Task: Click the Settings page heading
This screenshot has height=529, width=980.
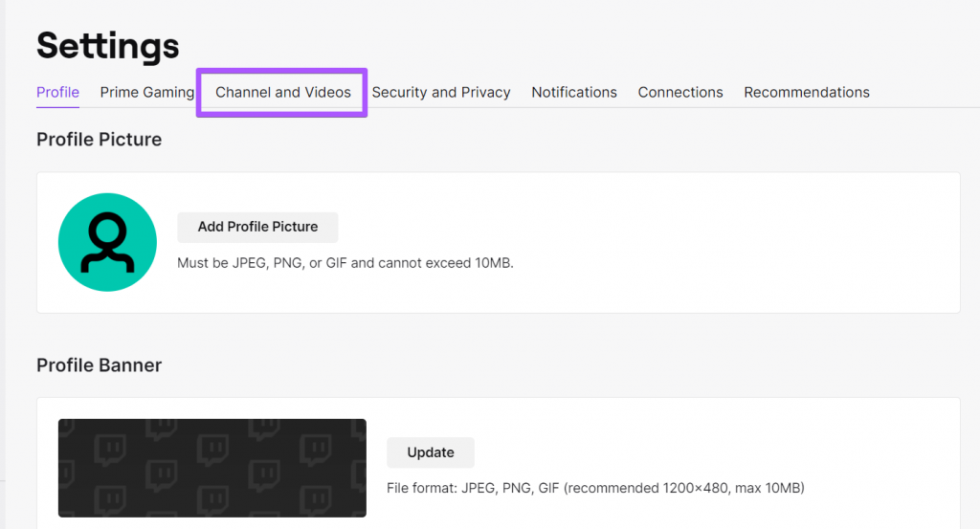Action: (x=107, y=46)
